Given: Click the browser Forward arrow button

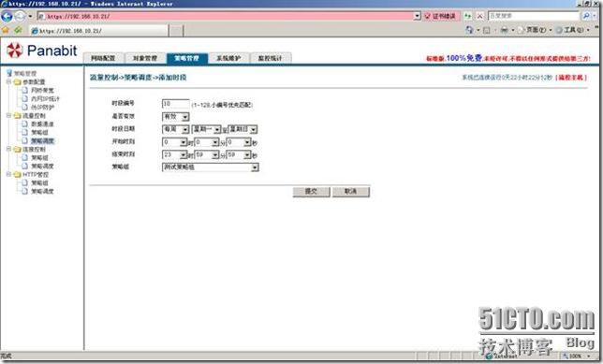Looking at the screenshot, I should click(x=20, y=16).
